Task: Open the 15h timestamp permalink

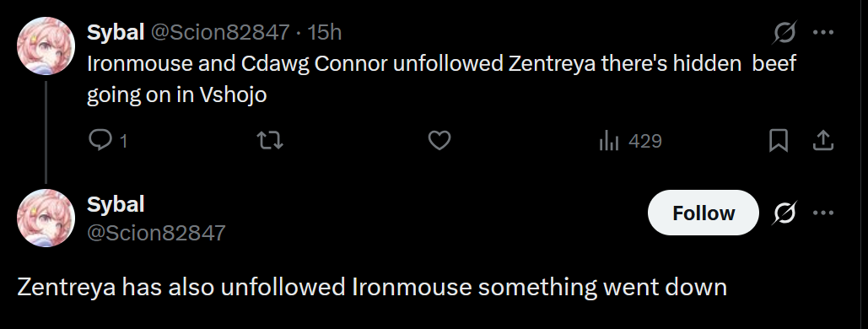Action: tap(325, 33)
